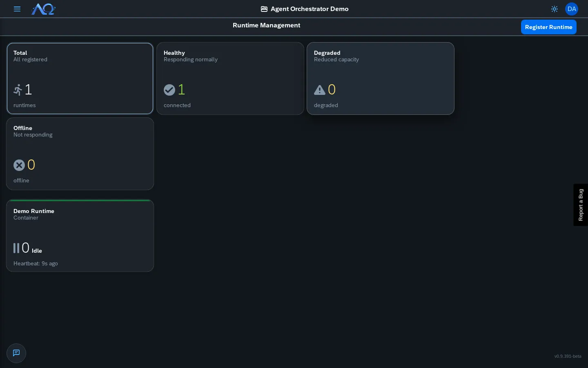The width and height of the screenshot is (588, 368).
Task: Click the Idle status label
Action: [x=37, y=251]
